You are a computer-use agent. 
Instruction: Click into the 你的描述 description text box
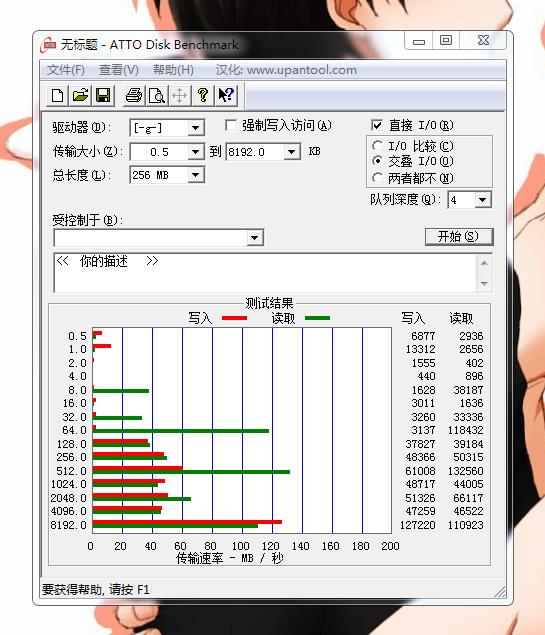(265, 273)
